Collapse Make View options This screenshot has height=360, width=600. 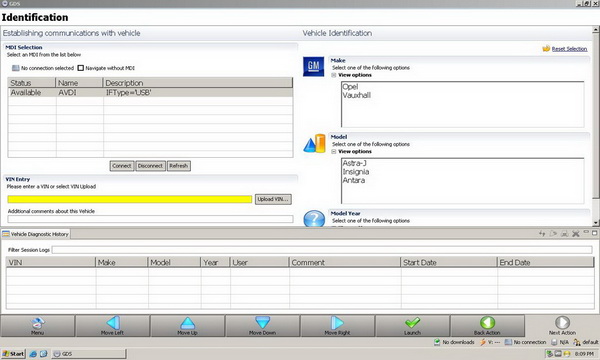coord(334,75)
